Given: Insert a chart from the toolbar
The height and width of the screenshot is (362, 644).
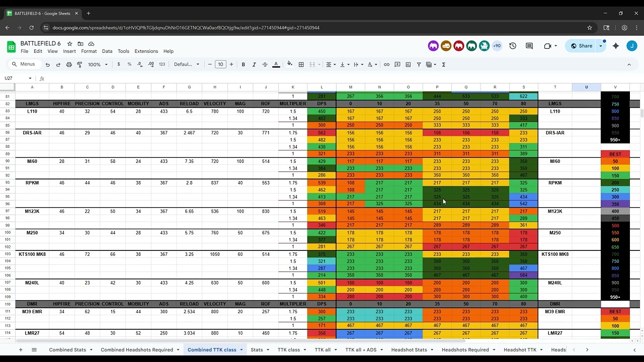Looking at the screenshot, I should point(408,64).
